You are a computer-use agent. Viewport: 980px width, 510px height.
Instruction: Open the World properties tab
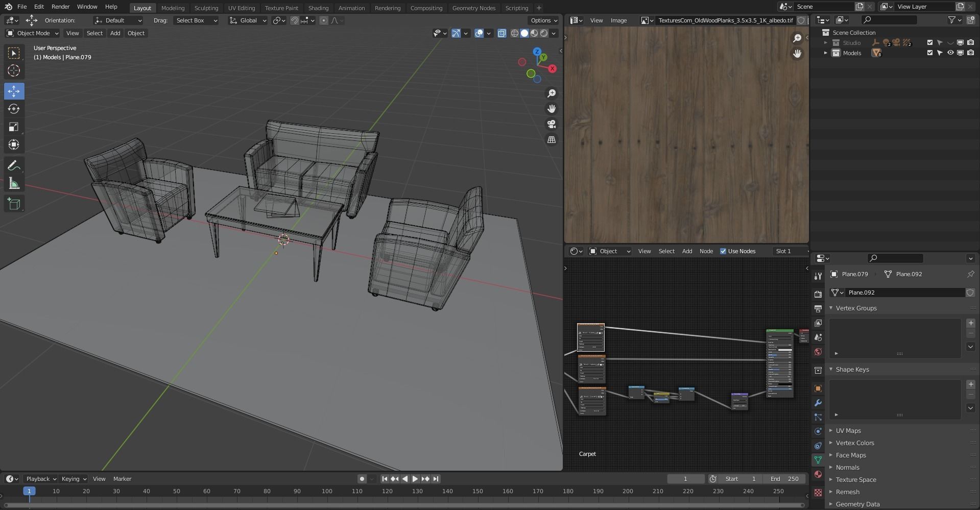click(x=818, y=352)
